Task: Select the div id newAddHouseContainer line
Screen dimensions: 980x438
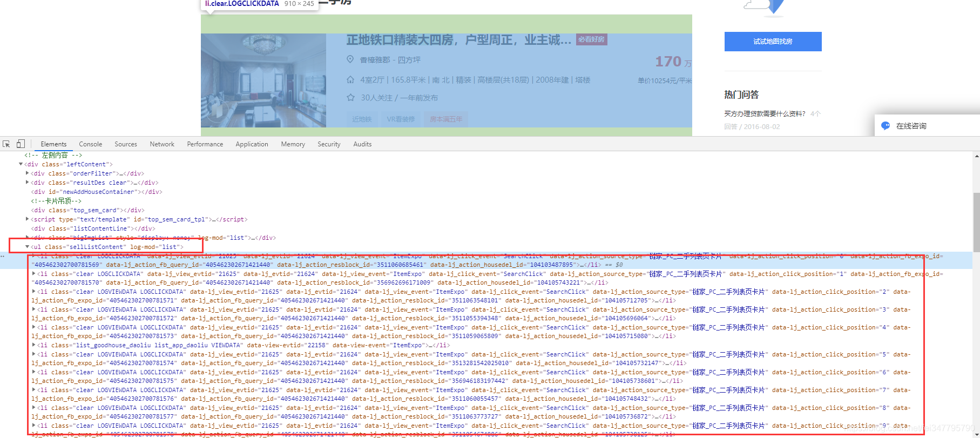Action: (97, 192)
